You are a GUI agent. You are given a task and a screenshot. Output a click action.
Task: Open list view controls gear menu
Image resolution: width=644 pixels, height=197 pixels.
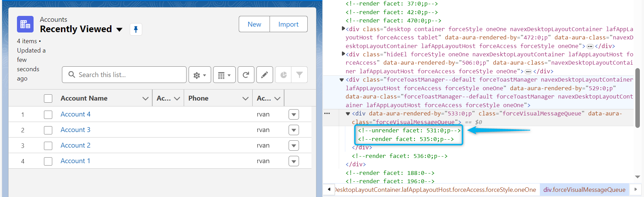pyautogui.click(x=200, y=75)
